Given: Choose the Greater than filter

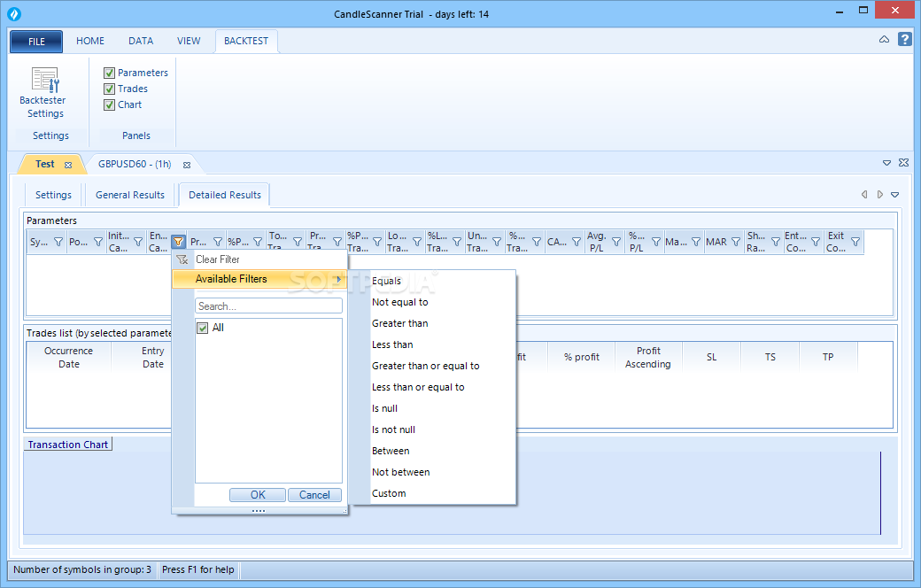Looking at the screenshot, I should pos(399,323).
